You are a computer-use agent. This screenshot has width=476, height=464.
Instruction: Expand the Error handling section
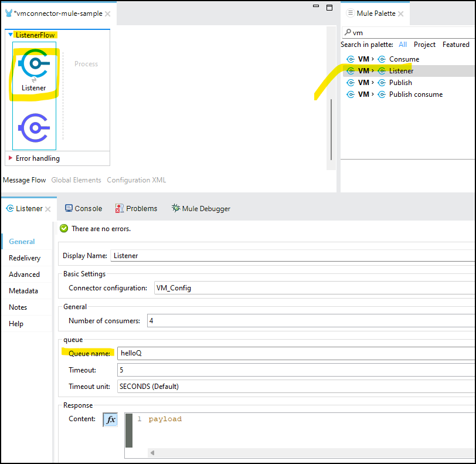(11, 158)
